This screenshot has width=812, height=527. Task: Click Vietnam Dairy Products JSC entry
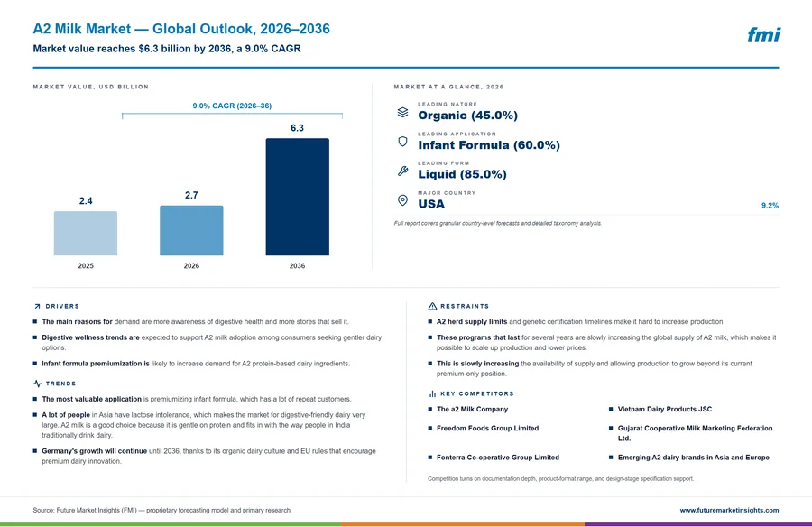pyautogui.click(x=664, y=410)
